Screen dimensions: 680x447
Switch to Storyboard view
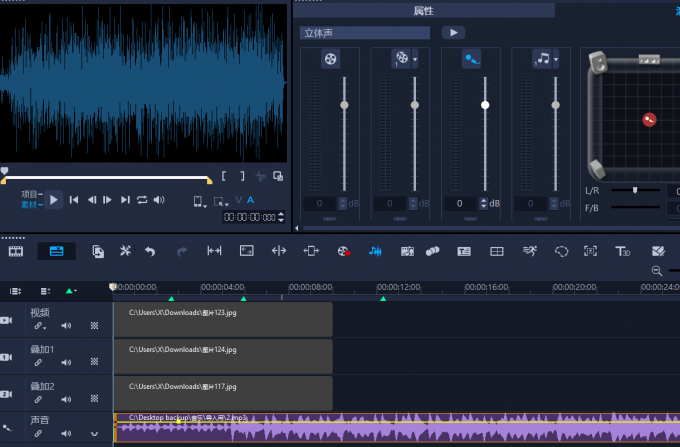(x=16, y=251)
